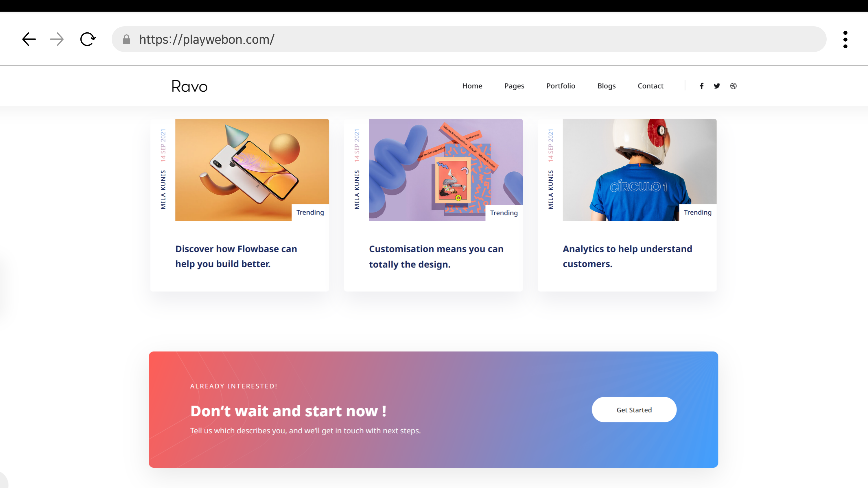
Task: Click the Ravo logo
Action: point(189,86)
